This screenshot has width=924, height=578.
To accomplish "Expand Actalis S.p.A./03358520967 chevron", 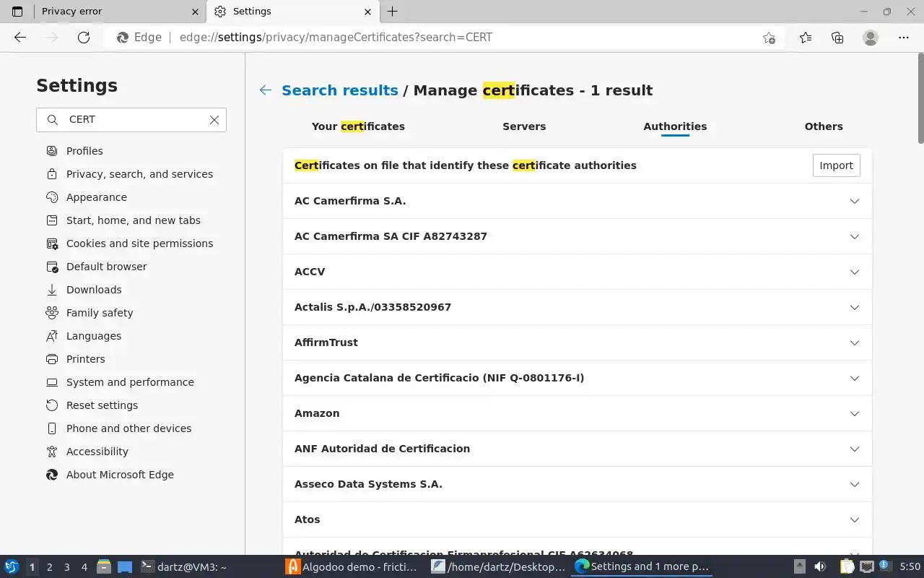I will [x=855, y=307].
